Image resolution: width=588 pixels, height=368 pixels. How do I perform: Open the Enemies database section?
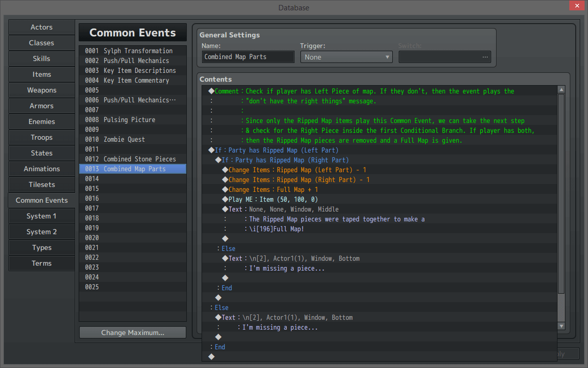(41, 122)
